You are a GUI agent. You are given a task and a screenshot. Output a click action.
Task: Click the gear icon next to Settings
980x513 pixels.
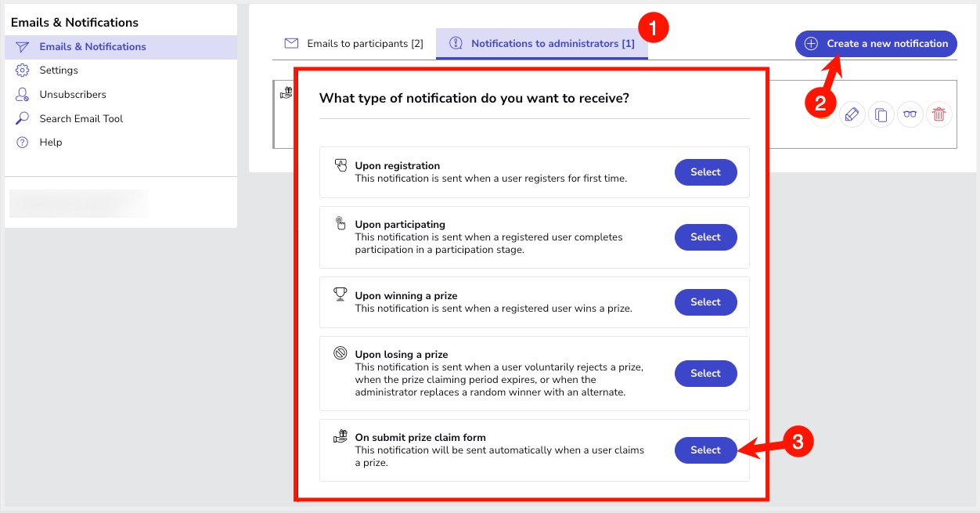23,70
